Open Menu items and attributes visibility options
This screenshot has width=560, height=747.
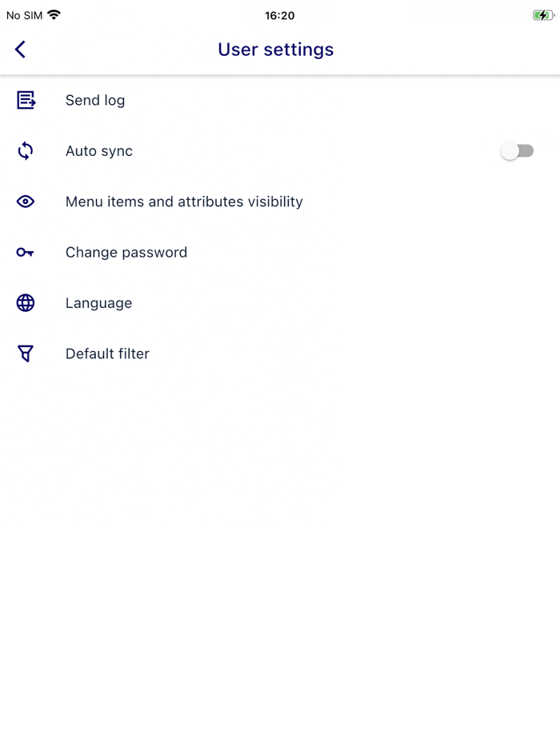(184, 202)
